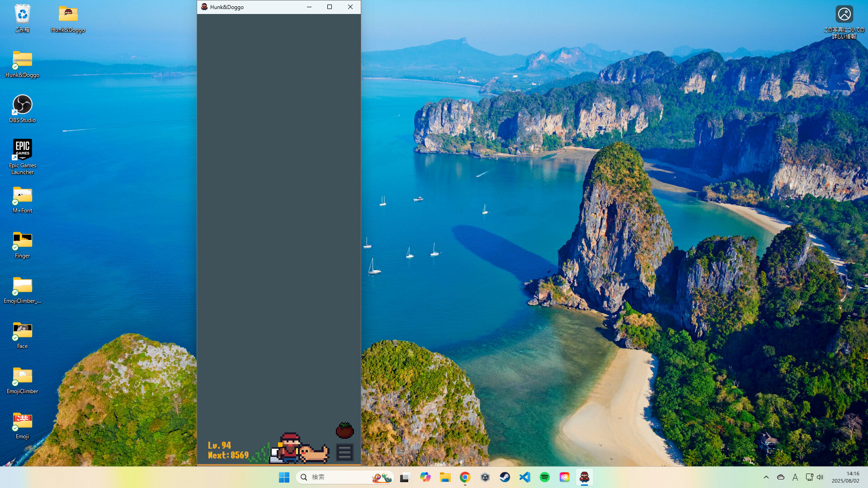Image resolution: width=868 pixels, height=488 pixels.
Task: Launch OBS Studio from the desktop
Action: (x=22, y=104)
